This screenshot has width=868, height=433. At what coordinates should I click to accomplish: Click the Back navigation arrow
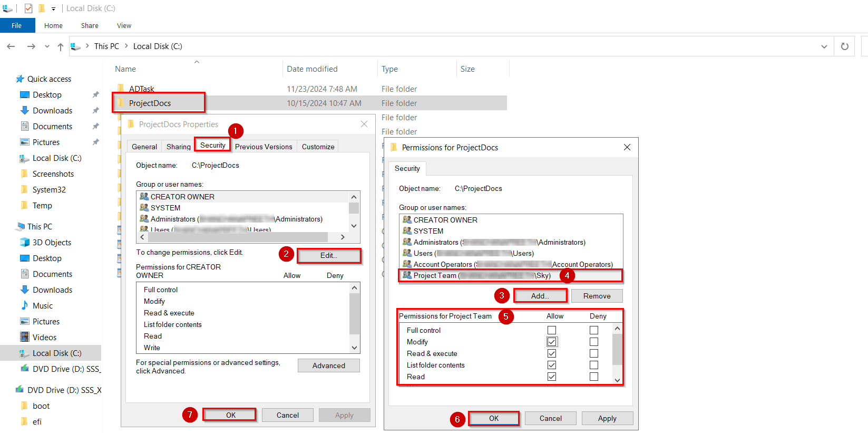(11, 46)
